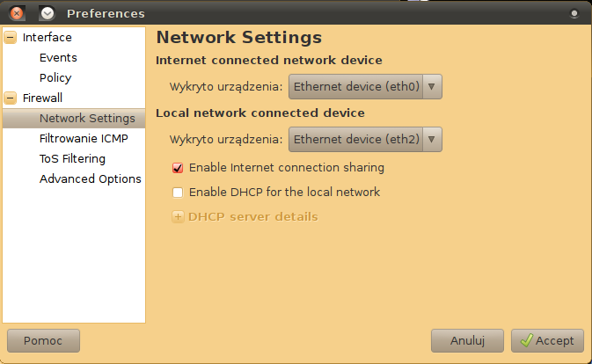The width and height of the screenshot is (592, 364).
Task: Click the green checkmark icon on Accept
Action: tap(527, 340)
